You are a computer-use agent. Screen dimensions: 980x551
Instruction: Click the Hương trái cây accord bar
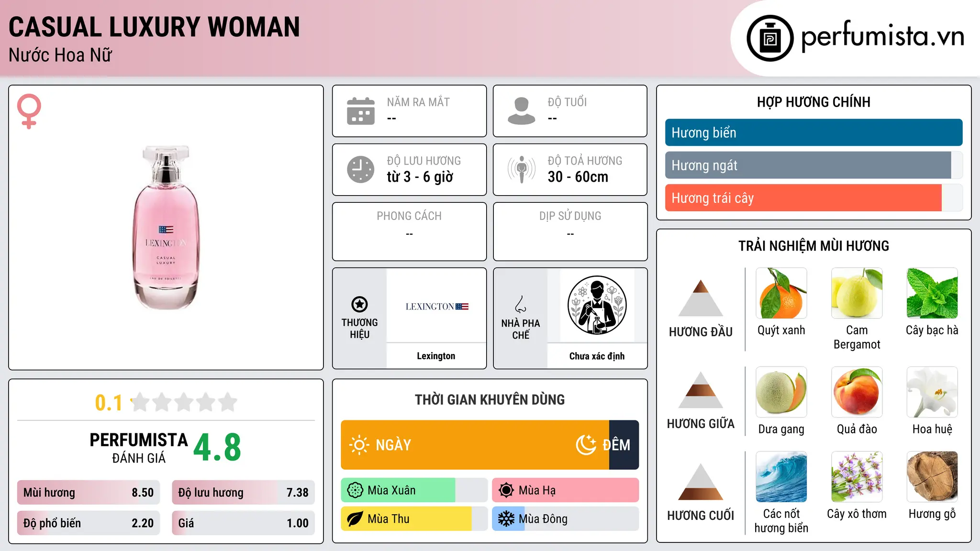[x=813, y=198]
